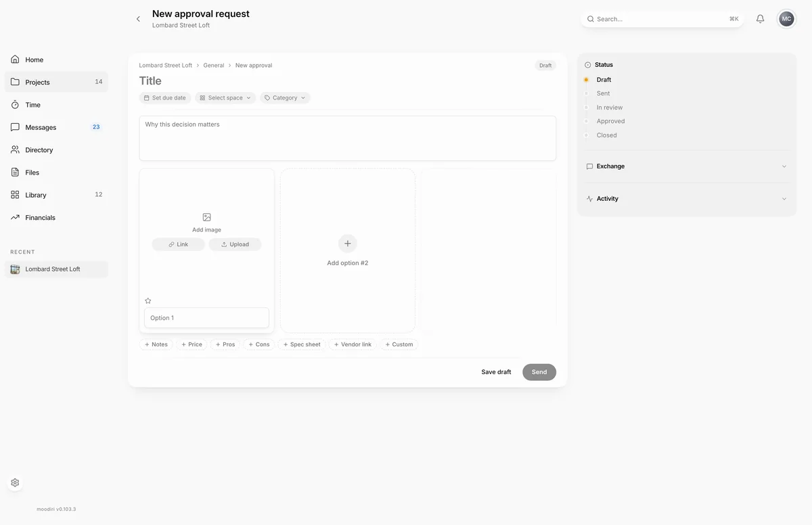Click the Lombard Street Loft thumbnail in Recent
812x525 pixels.
click(x=15, y=269)
